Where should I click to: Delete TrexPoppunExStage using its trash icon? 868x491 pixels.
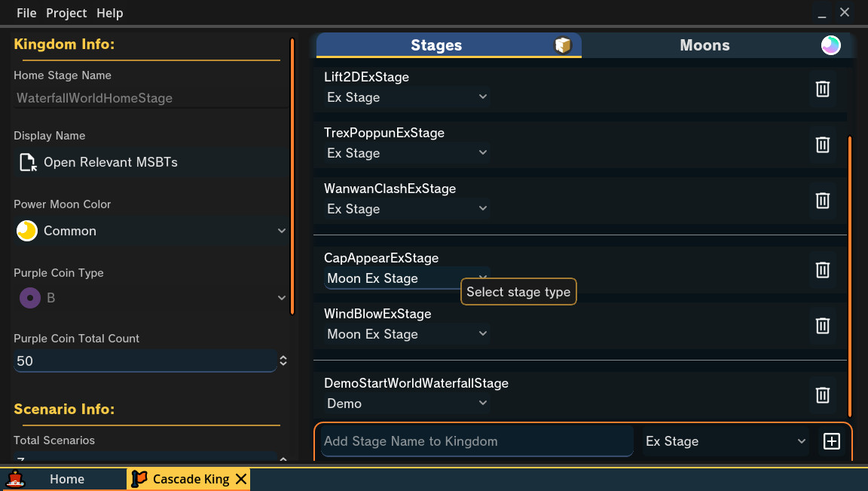coord(822,145)
